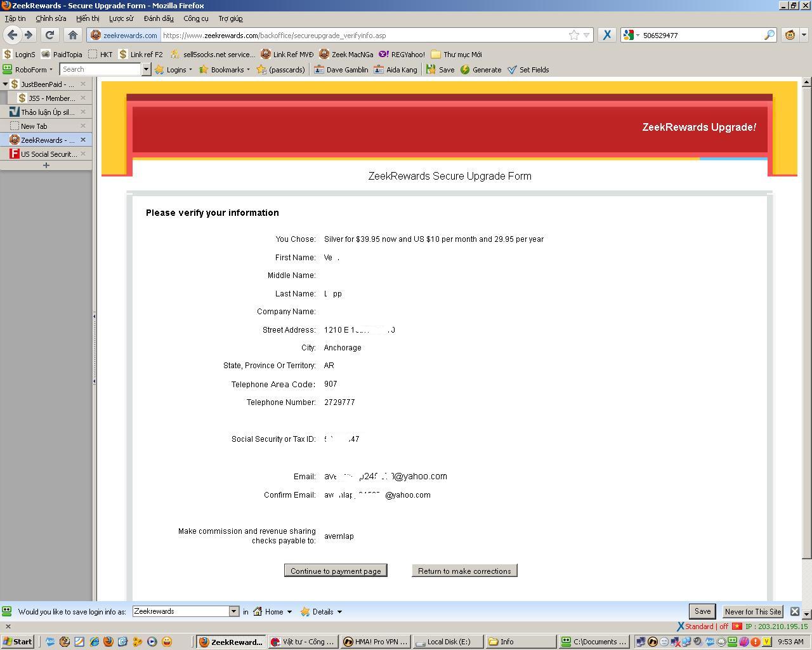Open the LoginS bookmark
The height and width of the screenshot is (650, 812).
(19, 55)
